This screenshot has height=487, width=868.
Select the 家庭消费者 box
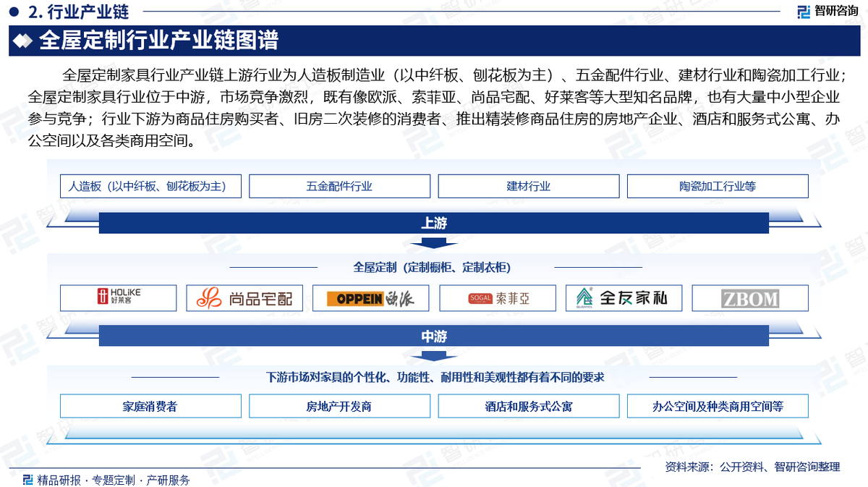point(150,406)
